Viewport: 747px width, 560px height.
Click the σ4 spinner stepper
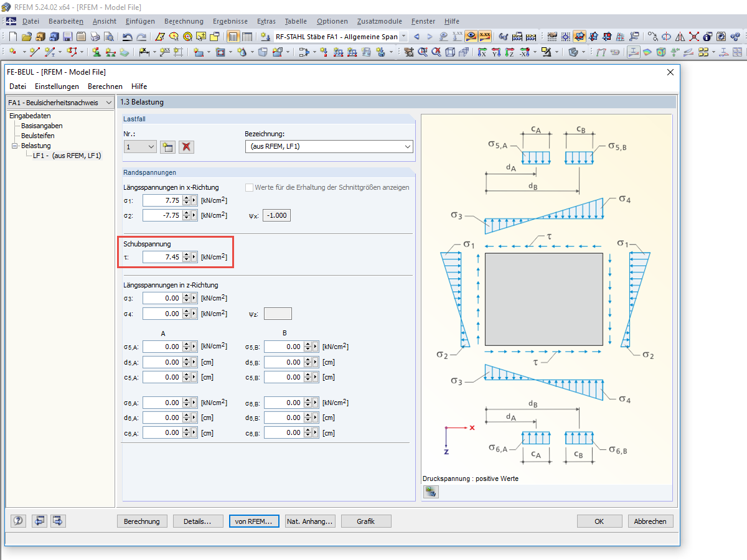(186, 314)
